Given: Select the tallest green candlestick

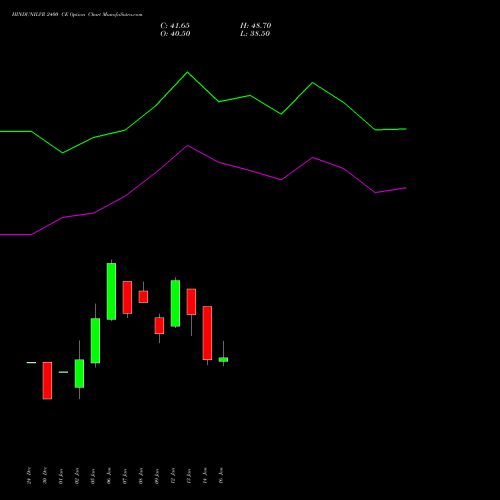Looking at the screenshot, I should pyautogui.click(x=111, y=291).
